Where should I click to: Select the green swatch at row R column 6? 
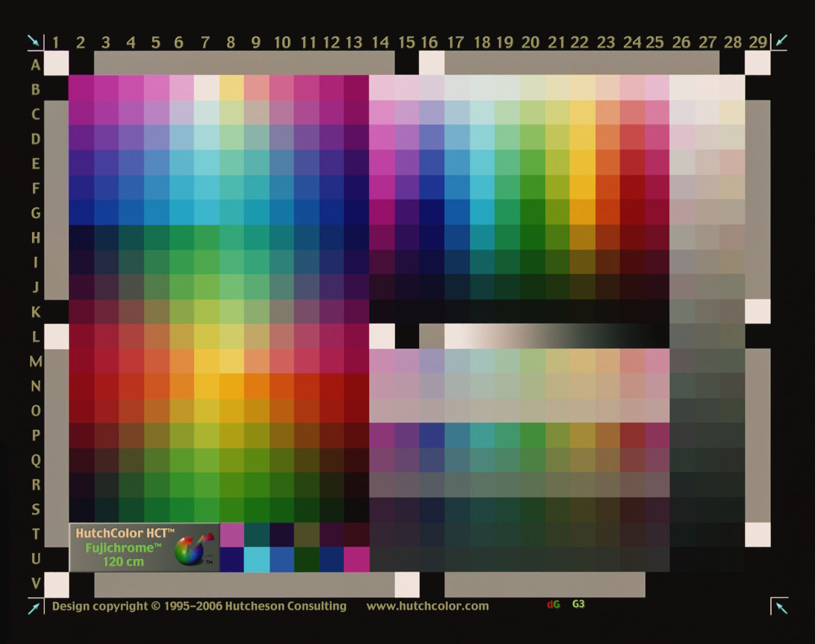click(181, 485)
